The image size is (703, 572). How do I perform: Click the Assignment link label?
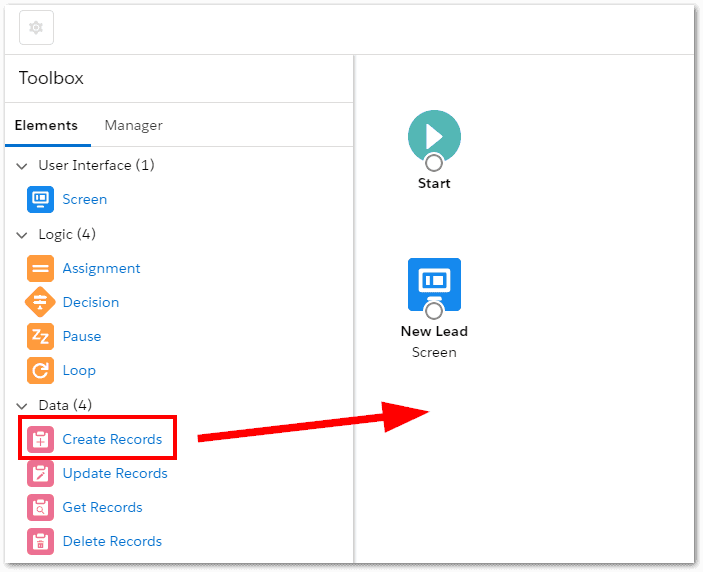pos(101,268)
